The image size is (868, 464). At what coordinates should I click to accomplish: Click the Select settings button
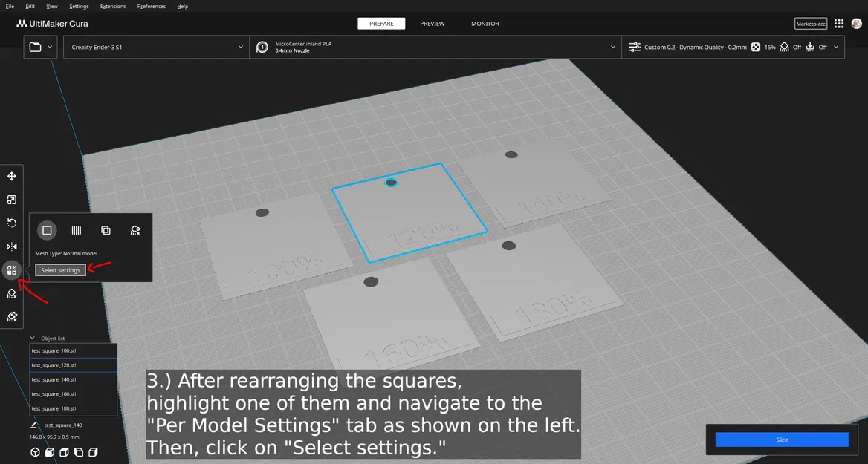[60, 270]
